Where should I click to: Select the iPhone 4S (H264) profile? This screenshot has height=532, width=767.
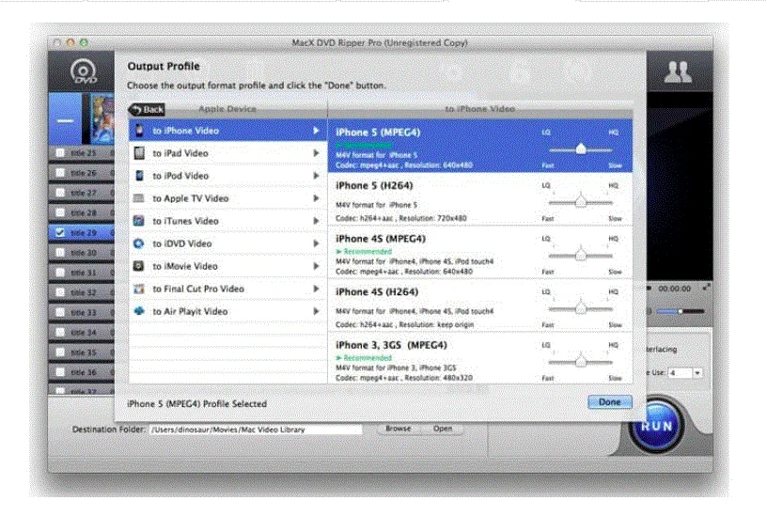480,306
